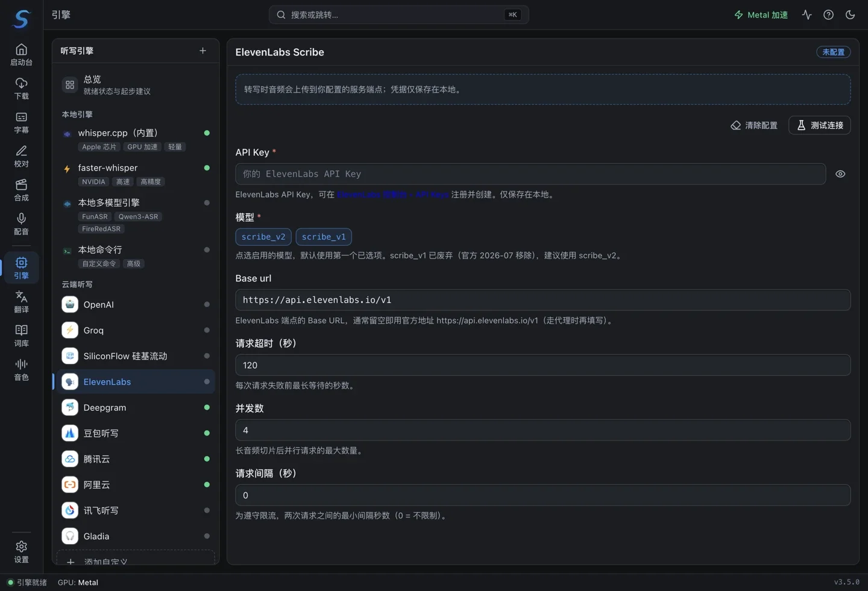This screenshot has width=868, height=591.
Task: Click the 请求超时（秒）field showing 120
Action: click(543, 365)
